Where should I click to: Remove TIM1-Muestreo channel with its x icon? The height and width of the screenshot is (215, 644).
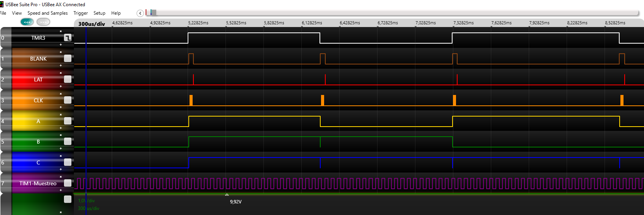(61, 177)
